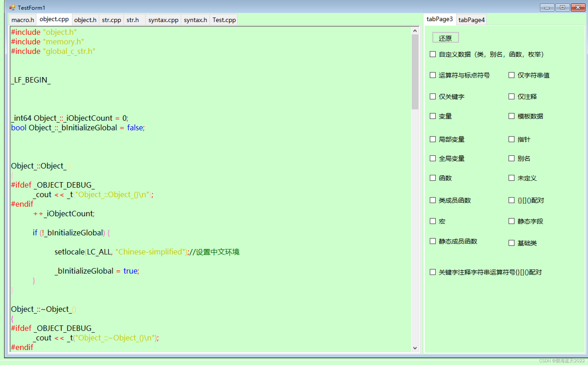Check the 关键字注释字符串运算符号{}[]()配对 checkbox

433,272
